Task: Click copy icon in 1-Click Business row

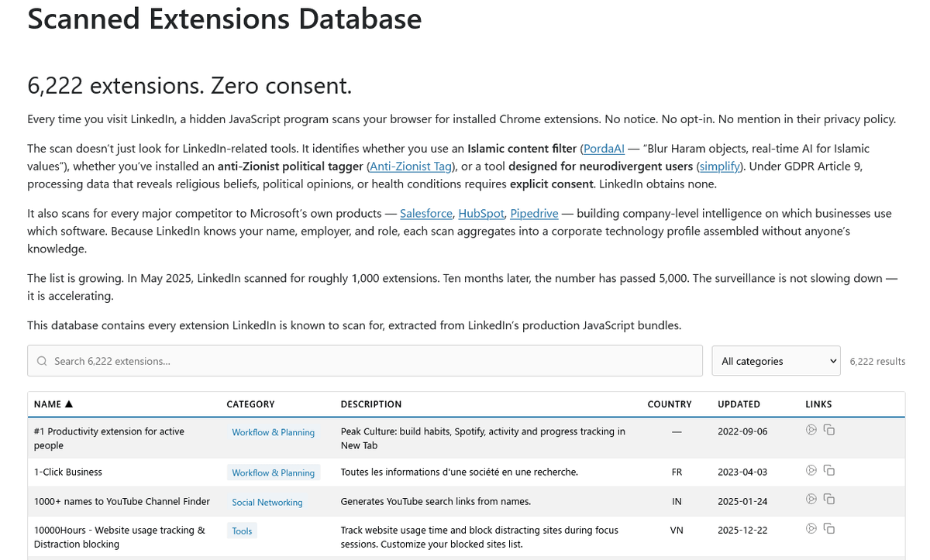Action: pyautogui.click(x=828, y=470)
